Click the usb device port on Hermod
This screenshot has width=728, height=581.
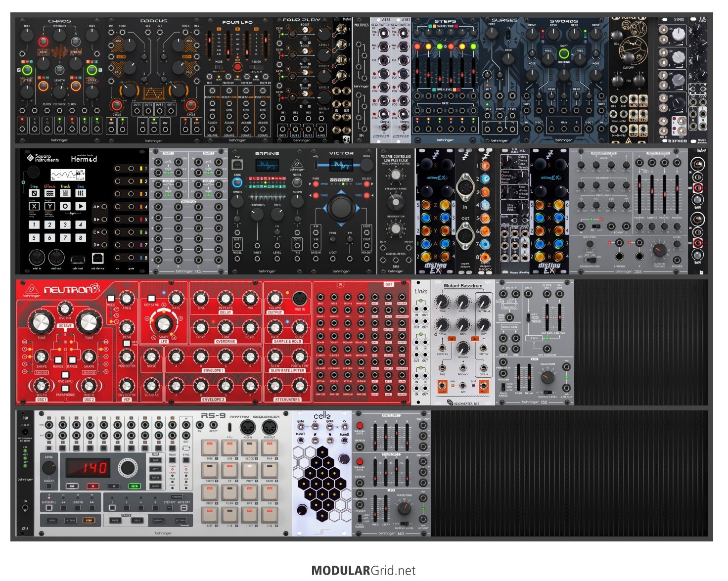pyautogui.click(x=97, y=258)
